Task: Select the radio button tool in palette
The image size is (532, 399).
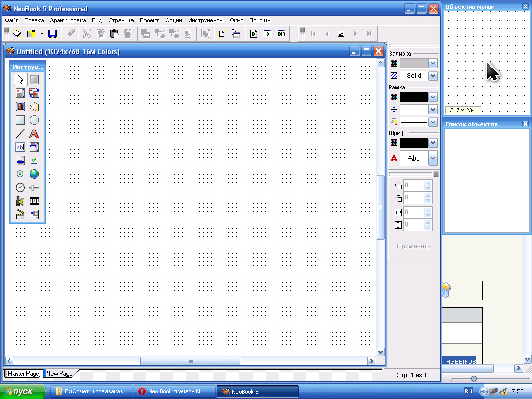Action: point(20,174)
